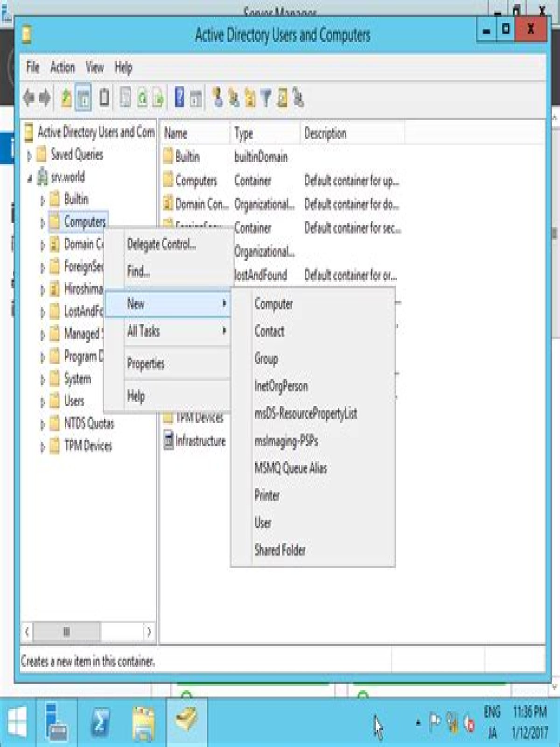The image size is (560, 747).
Task: Select Computer in the New submenu
Action: [x=313, y=304]
